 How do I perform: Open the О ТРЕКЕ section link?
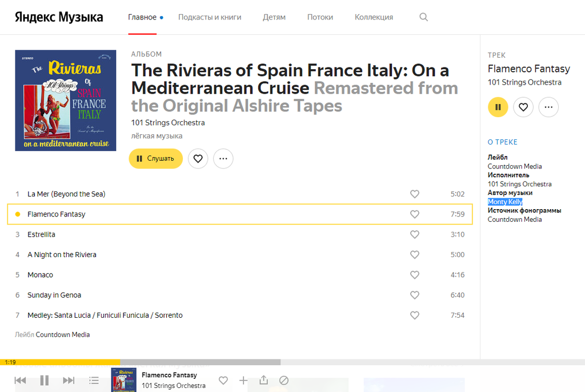503,142
